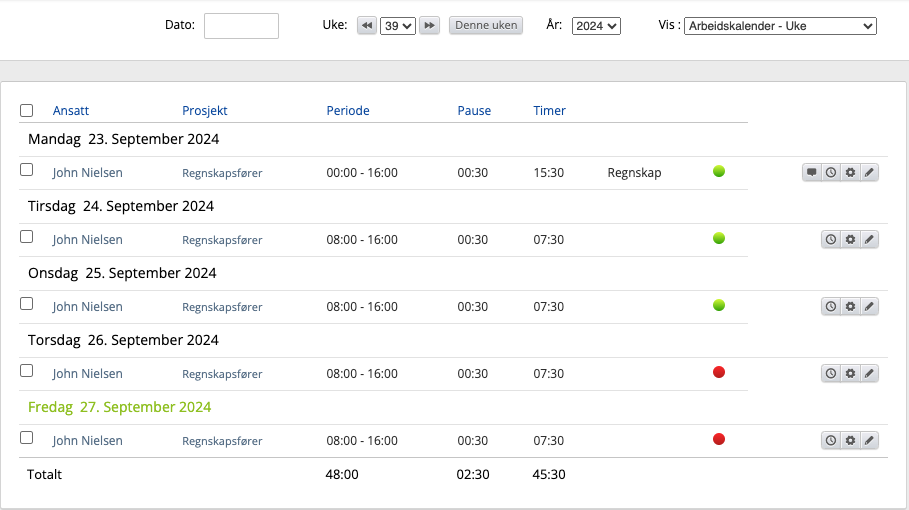Click clock icon on Fredag 27. September

pos(830,441)
